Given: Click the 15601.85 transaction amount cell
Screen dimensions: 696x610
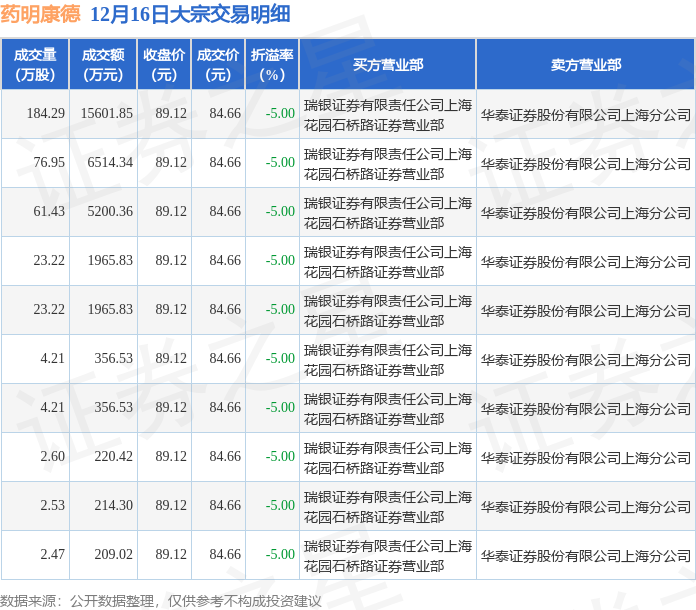Looking at the screenshot, I should pyautogui.click(x=107, y=114).
